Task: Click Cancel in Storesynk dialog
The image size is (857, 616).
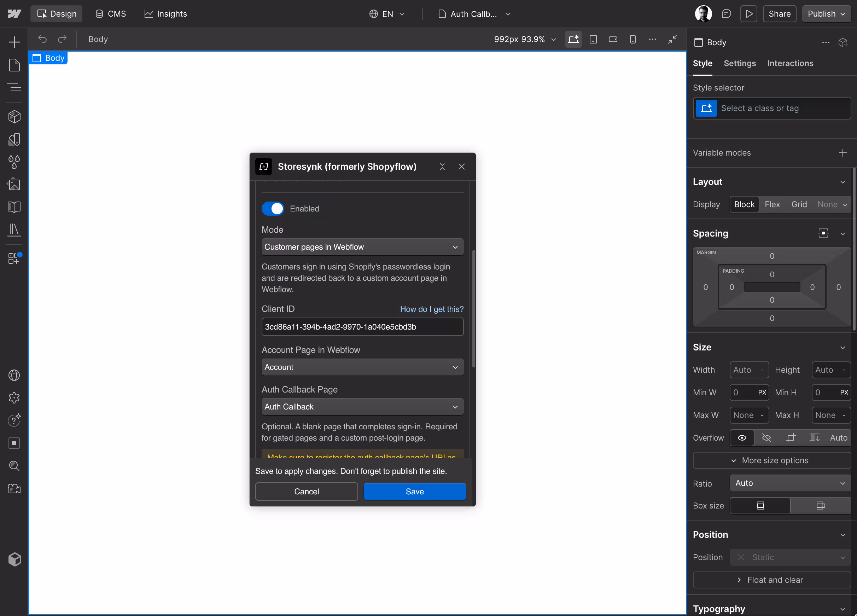Action: [x=307, y=491]
